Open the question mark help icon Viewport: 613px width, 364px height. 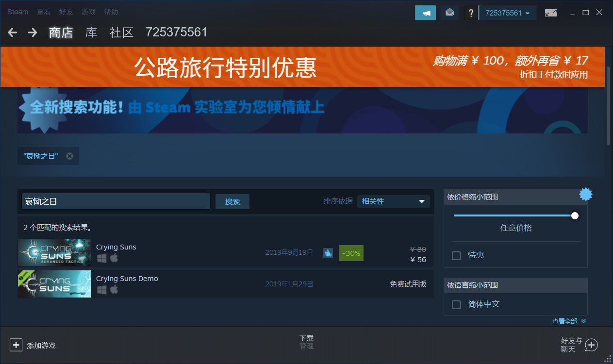(x=471, y=13)
